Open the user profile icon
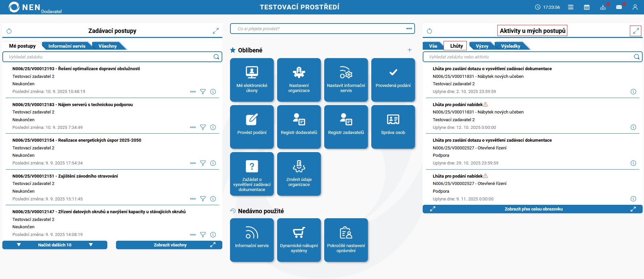 [x=635, y=7]
